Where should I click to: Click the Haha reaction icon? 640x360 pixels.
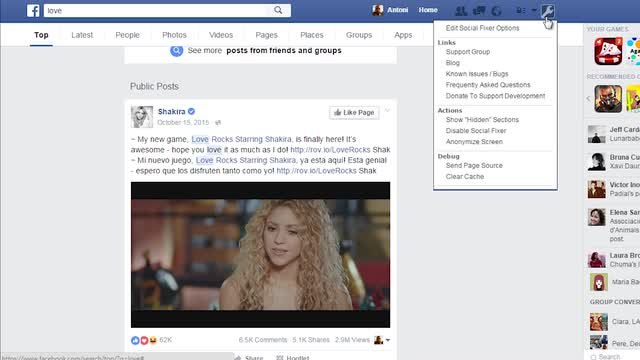click(x=153, y=340)
